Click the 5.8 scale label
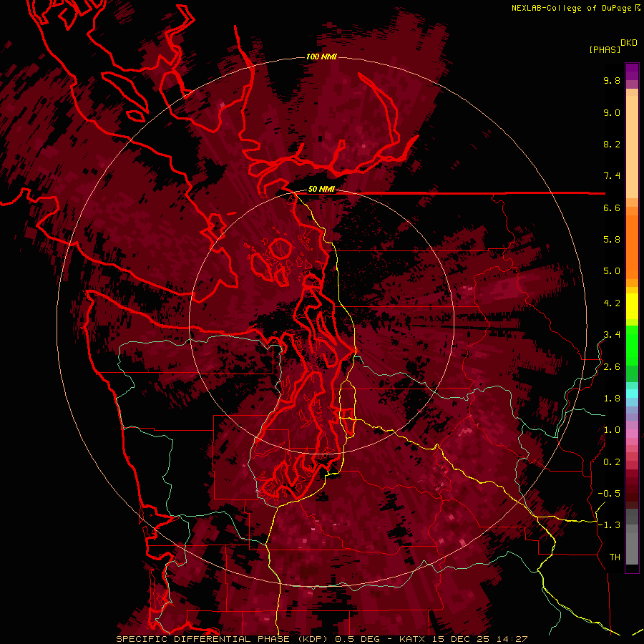Screen dimensions: 644x644 (x=612, y=240)
